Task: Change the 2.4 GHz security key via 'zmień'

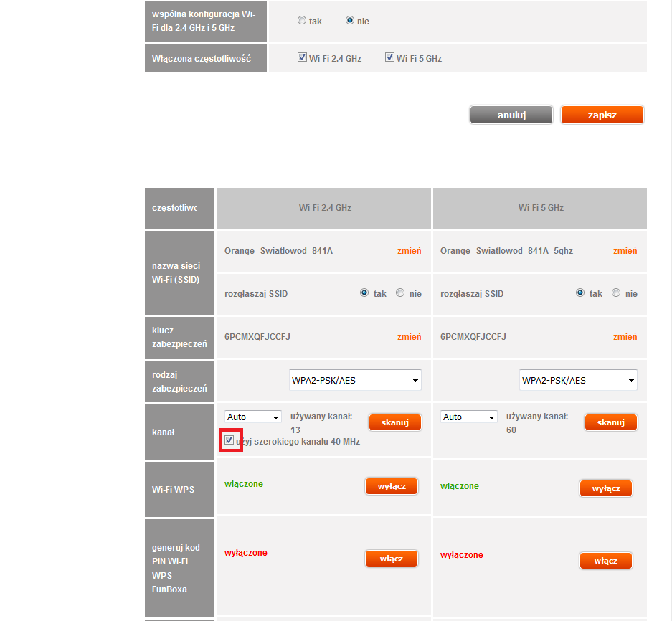Action: point(409,337)
